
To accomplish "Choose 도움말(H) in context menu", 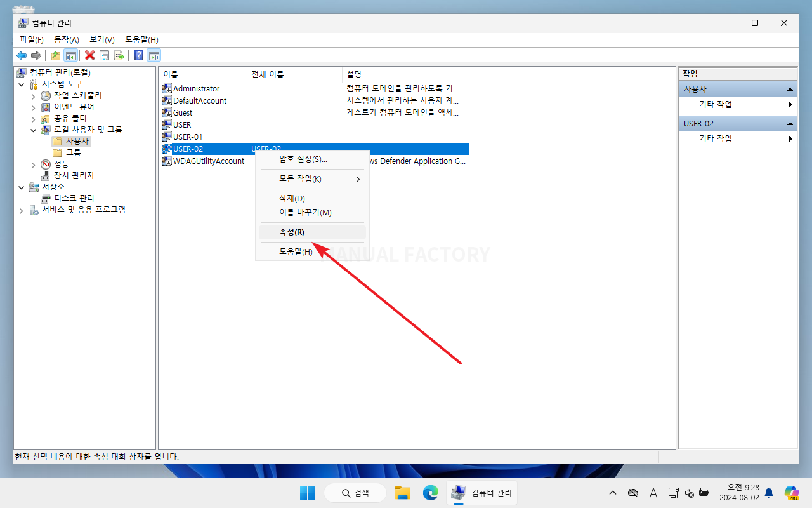I will point(312,251).
